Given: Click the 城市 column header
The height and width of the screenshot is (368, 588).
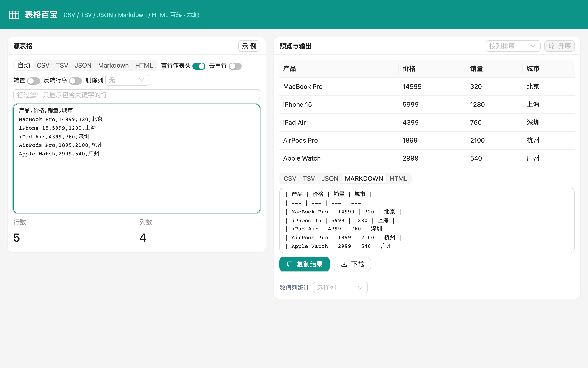Looking at the screenshot, I should (x=549, y=69).
